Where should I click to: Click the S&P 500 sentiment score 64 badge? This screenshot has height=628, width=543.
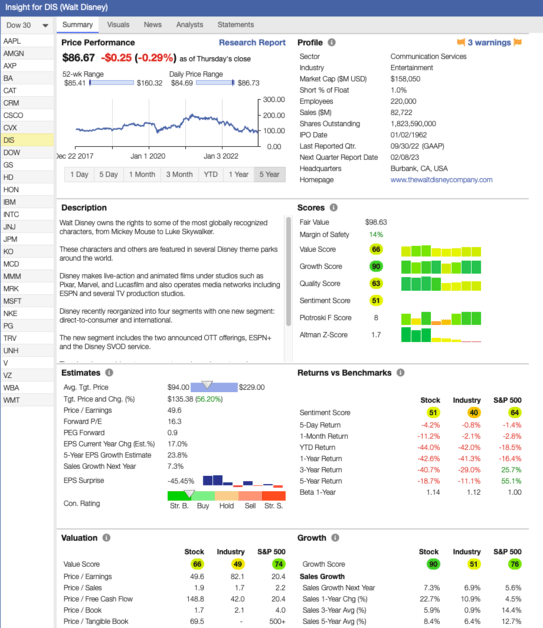pyautogui.click(x=515, y=413)
